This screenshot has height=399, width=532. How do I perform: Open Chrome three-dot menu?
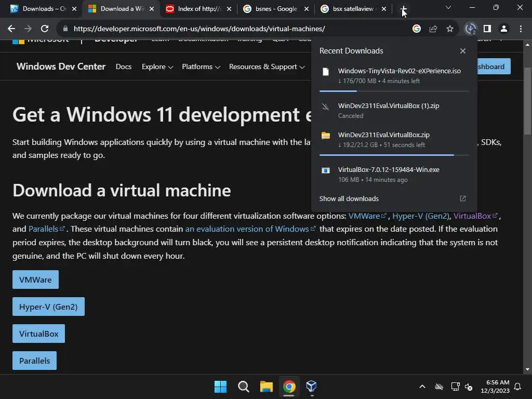click(521, 29)
